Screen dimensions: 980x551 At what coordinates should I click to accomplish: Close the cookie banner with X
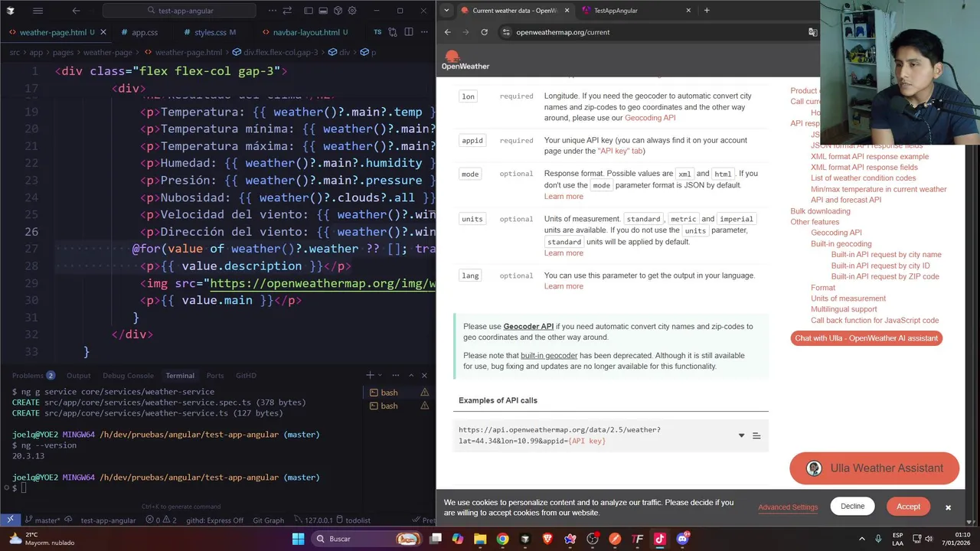(x=948, y=507)
